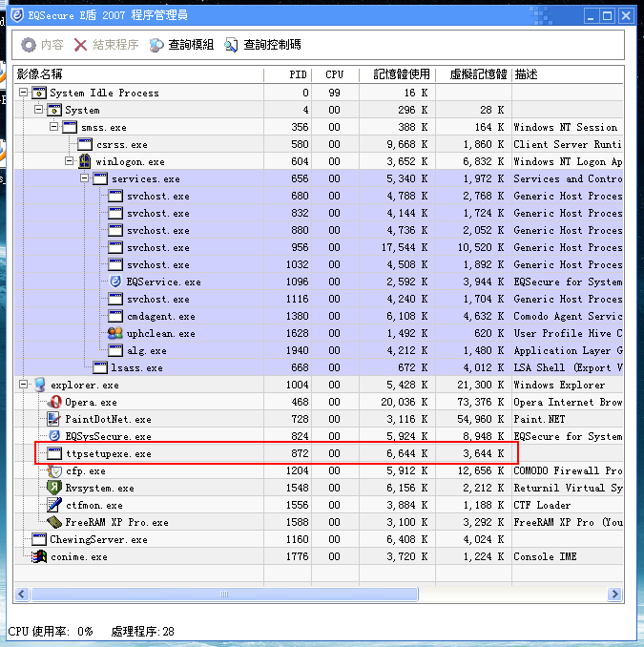Collapse the System Idle Process tree node
Screen dimensions: 644x647
coord(24,92)
